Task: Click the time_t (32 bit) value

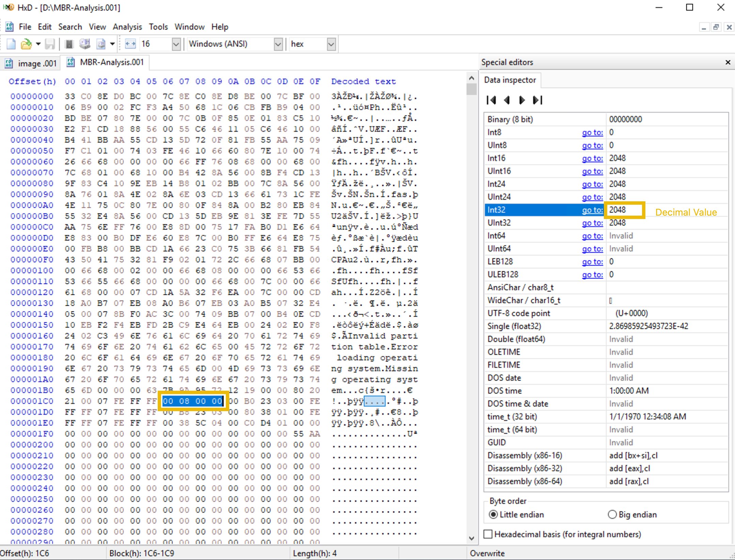Action: click(x=647, y=417)
